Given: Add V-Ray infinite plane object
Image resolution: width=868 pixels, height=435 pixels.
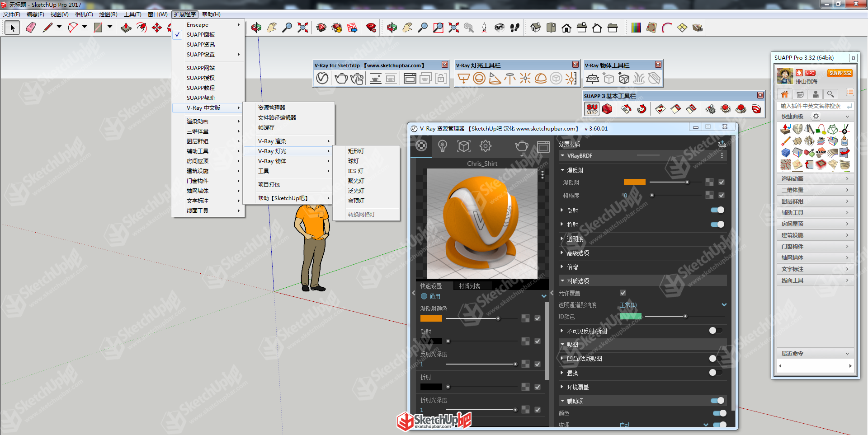Looking at the screenshot, I should click(x=593, y=79).
